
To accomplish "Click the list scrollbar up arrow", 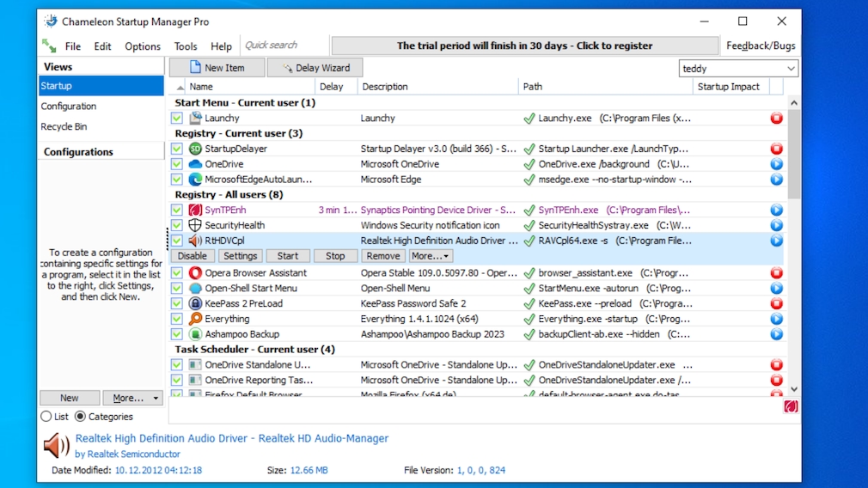I will (794, 103).
